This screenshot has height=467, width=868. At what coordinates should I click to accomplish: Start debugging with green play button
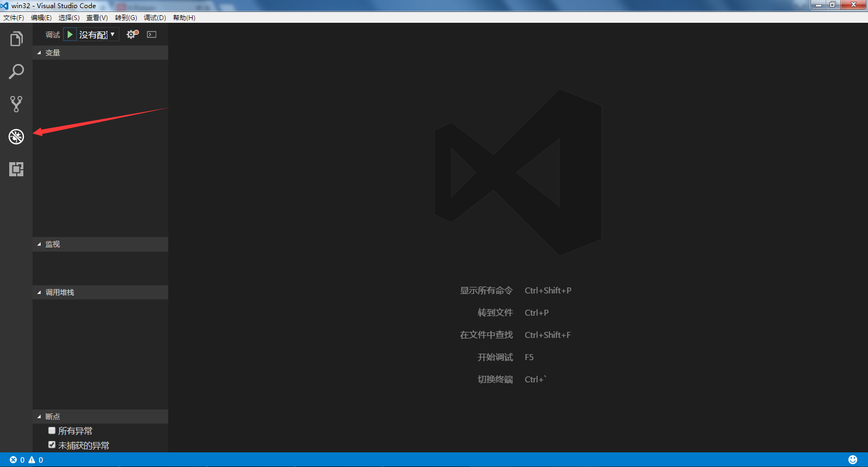(x=70, y=35)
